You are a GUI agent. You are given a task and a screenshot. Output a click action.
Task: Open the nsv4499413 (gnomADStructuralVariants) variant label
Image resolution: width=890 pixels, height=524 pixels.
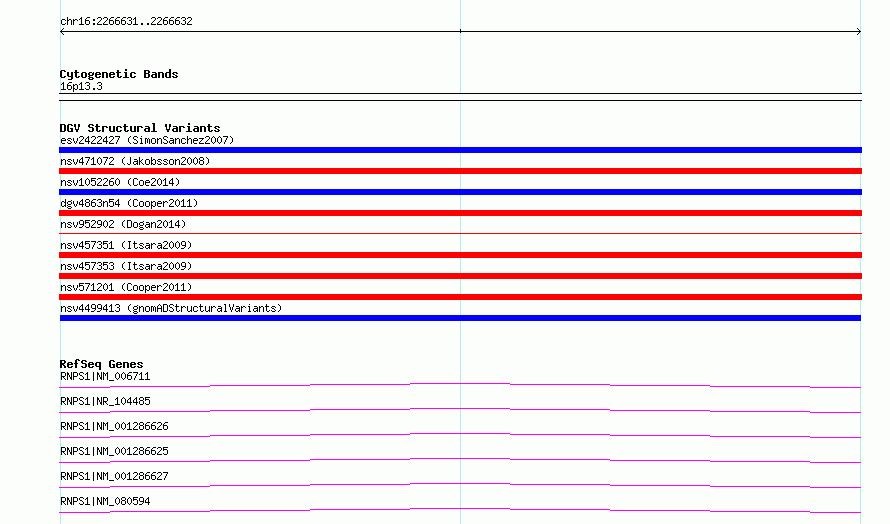pyautogui.click(x=171, y=308)
